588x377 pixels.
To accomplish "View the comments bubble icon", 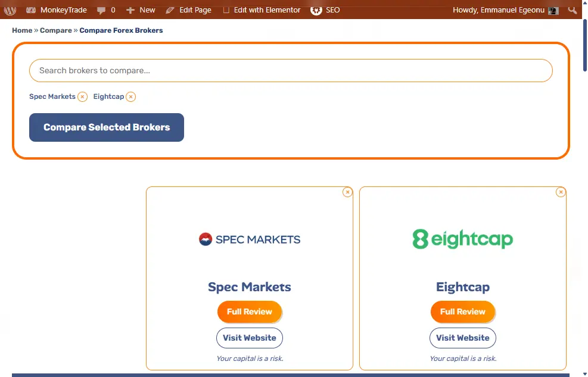I will pos(101,11).
